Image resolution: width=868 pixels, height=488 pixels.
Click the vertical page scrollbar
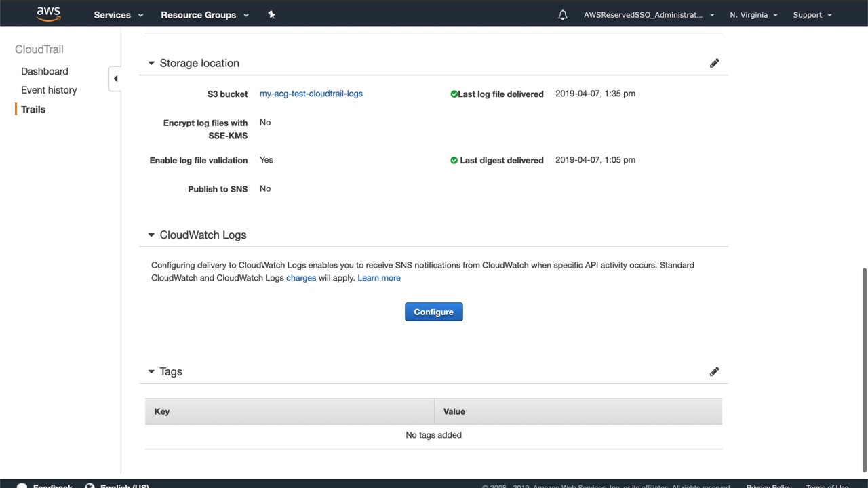pyautogui.click(x=864, y=369)
